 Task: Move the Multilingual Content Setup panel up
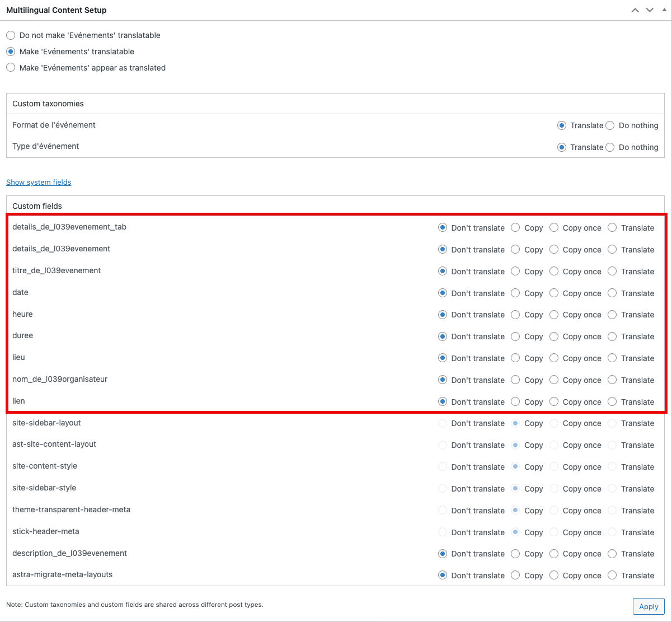click(635, 10)
